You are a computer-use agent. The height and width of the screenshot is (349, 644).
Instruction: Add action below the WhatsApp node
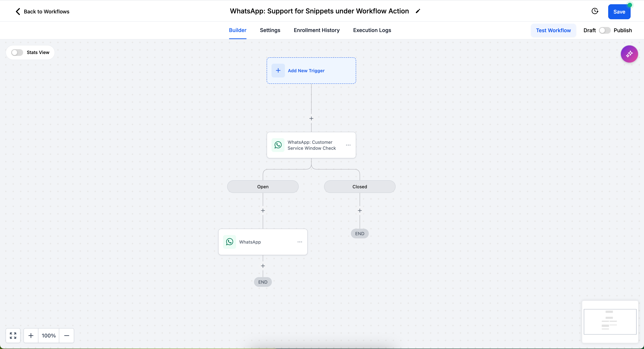(x=263, y=266)
